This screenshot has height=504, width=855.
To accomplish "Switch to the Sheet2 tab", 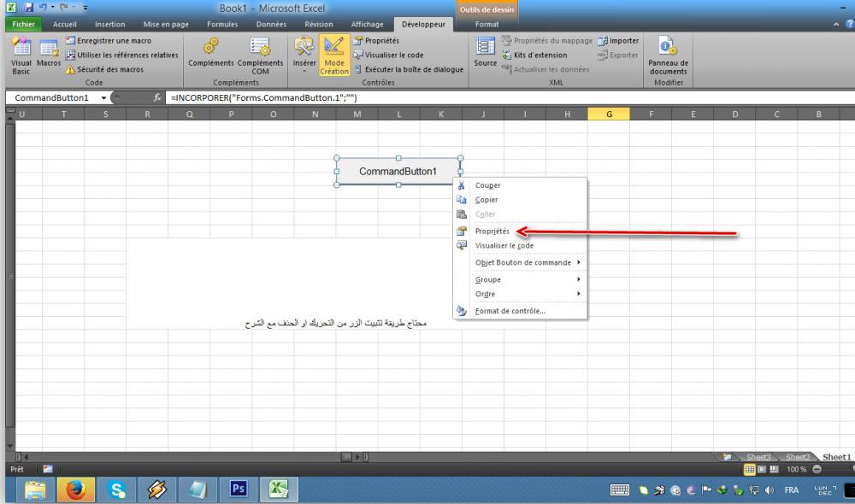I will 797,457.
